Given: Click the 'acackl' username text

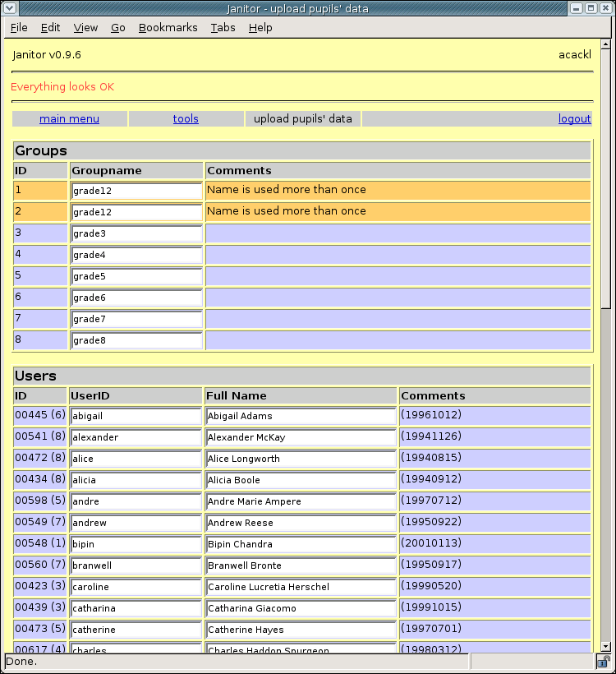Looking at the screenshot, I should pos(575,54).
